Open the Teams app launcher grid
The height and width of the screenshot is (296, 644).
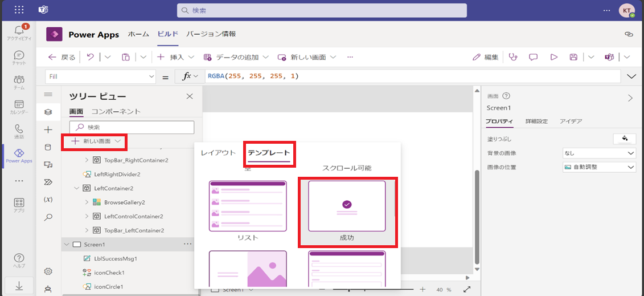coord(19,10)
